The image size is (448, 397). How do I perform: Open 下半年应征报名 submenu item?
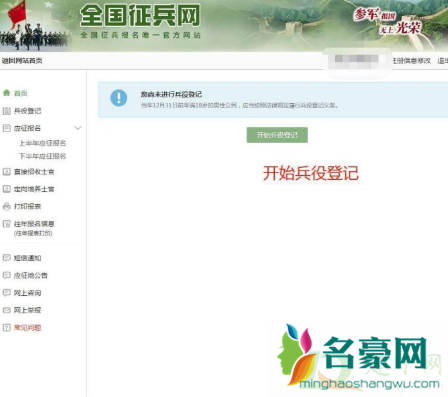coord(42,156)
